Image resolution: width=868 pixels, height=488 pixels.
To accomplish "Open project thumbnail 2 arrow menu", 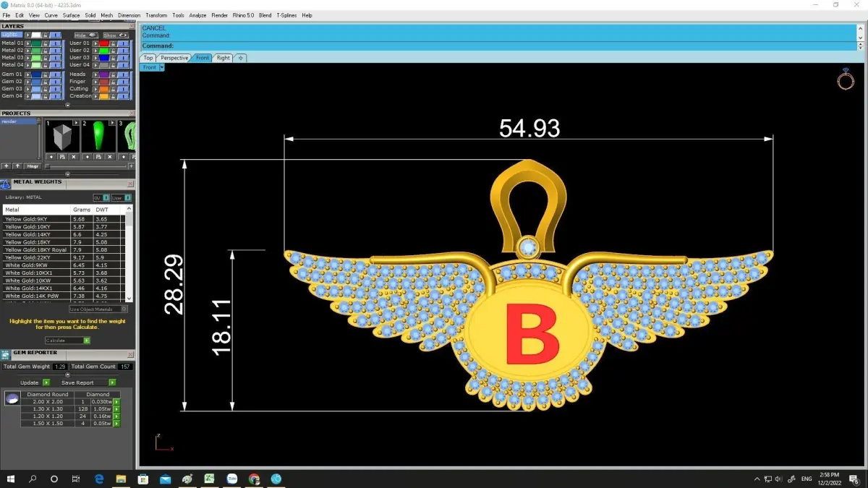I will (112, 123).
